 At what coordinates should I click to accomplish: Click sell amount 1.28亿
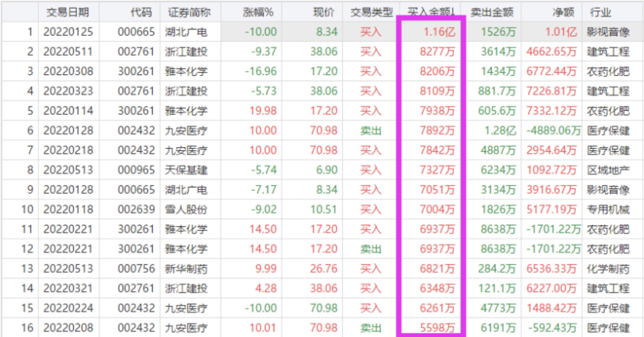[x=500, y=130]
